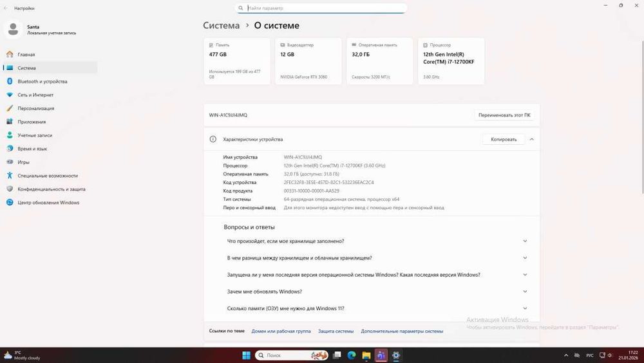Click the device code value 2FEC32F8
This screenshot has height=363, width=644.
click(x=328, y=182)
